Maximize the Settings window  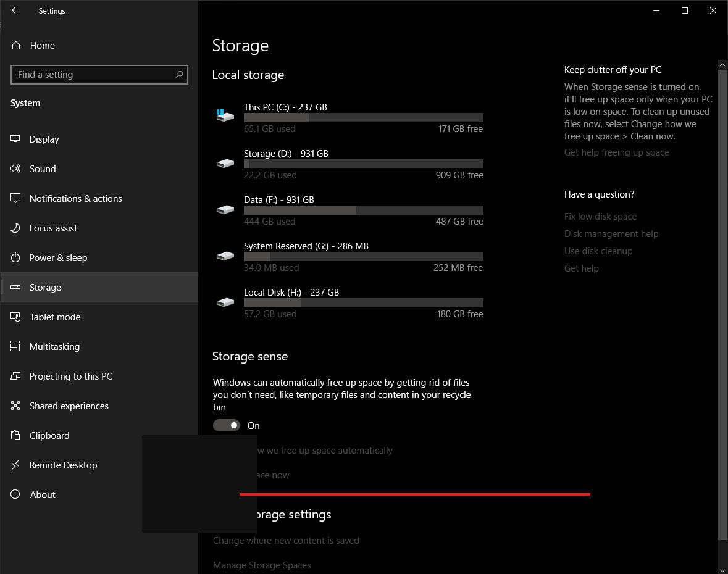(x=684, y=10)
